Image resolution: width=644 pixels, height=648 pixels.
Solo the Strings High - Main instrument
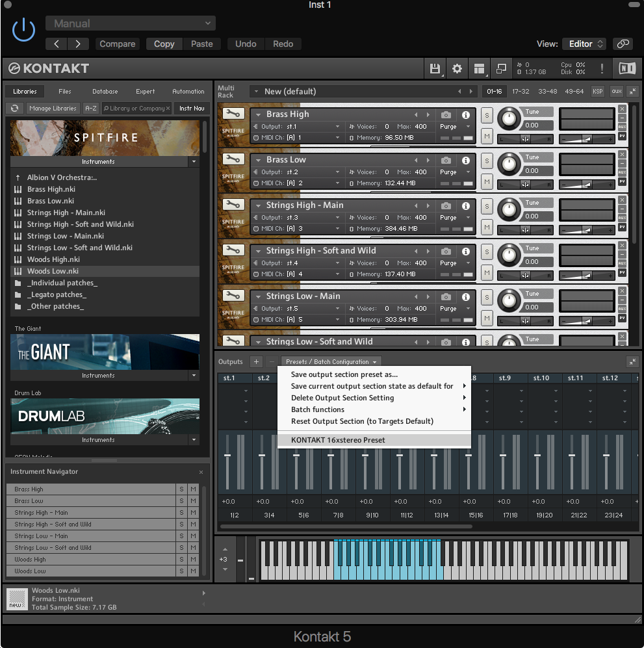coord(487,207)
